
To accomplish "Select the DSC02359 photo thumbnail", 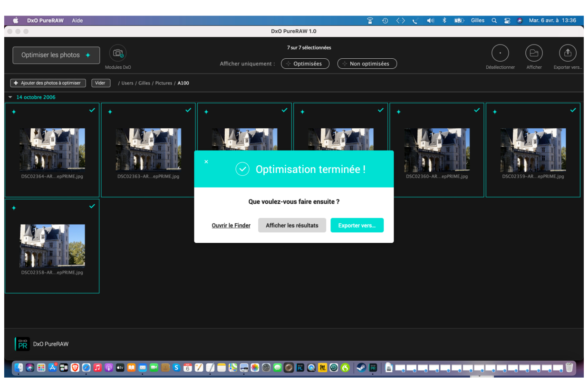I will click(x=533, y=150).
